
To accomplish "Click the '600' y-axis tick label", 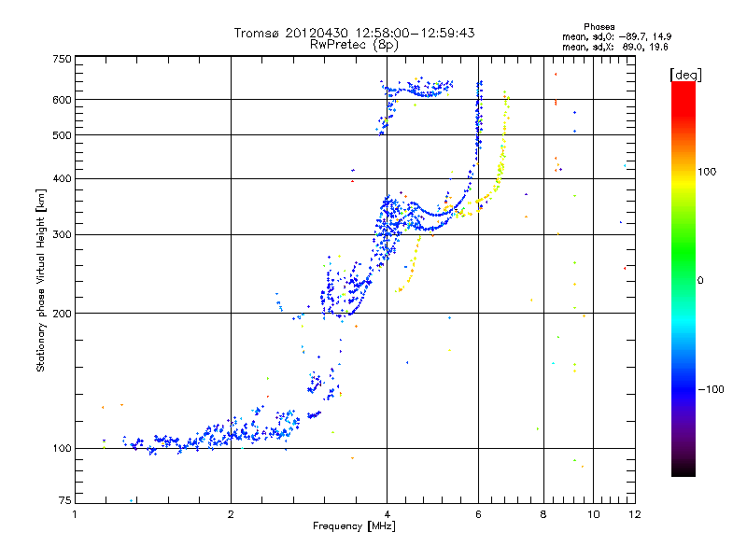I will point(62,100).
